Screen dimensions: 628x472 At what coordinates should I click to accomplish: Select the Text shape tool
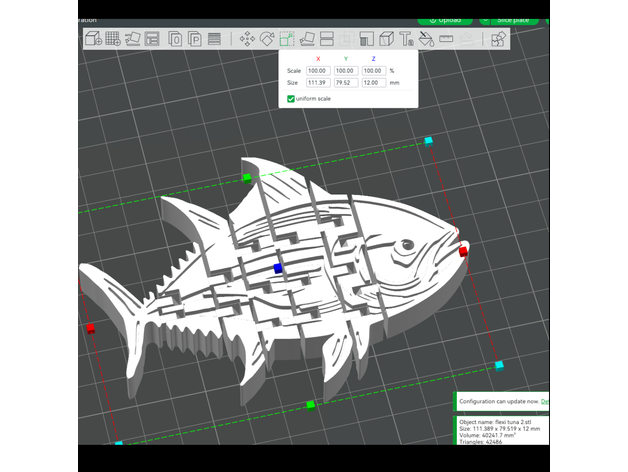pos(407,39)
